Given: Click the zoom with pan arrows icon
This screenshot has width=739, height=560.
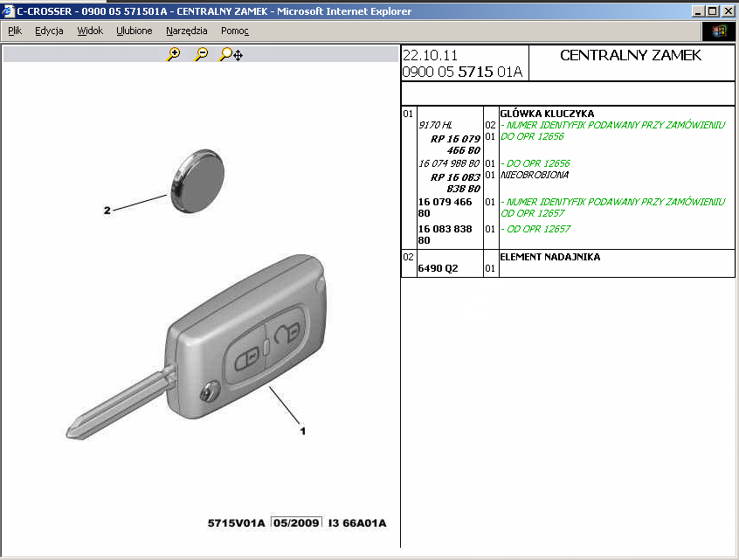Looking at the screenshot, I should [231, 54].
